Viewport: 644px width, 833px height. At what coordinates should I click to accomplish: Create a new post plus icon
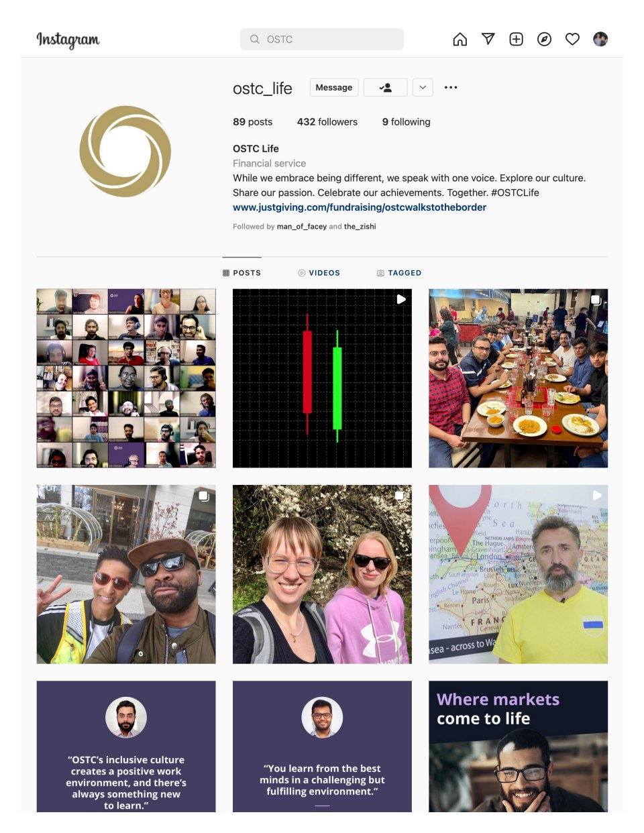point(516,39)
